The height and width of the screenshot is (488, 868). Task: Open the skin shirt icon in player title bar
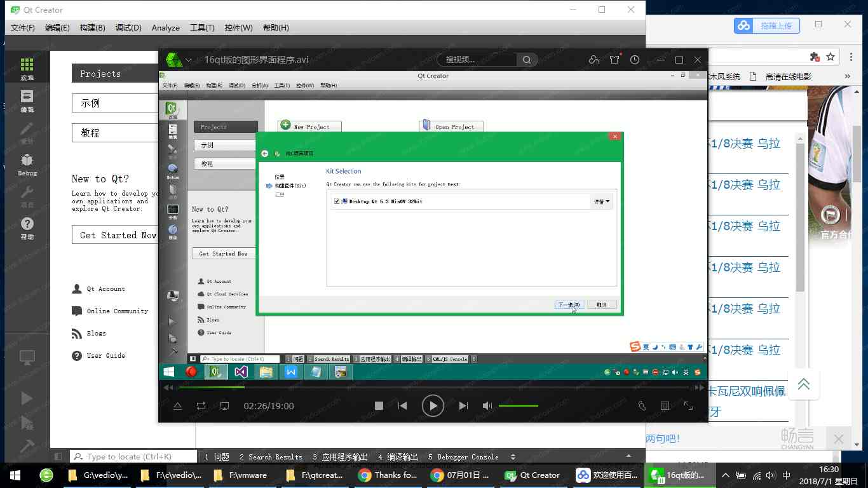pyautogui.click(x=614, y=60)
